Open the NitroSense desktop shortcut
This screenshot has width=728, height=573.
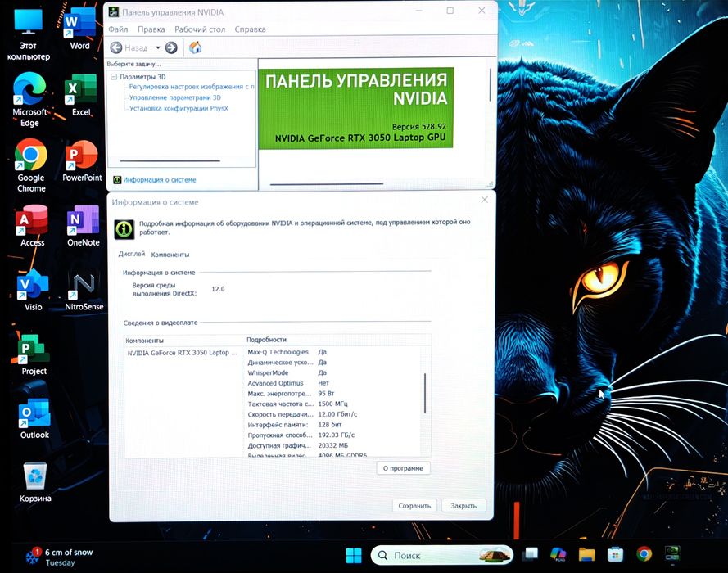click(x=84, y=291)
